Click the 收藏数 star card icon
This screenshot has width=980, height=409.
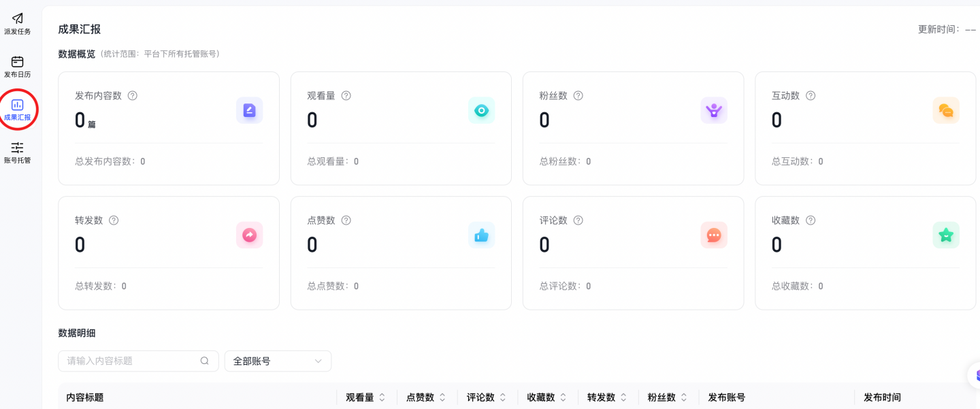945,235
